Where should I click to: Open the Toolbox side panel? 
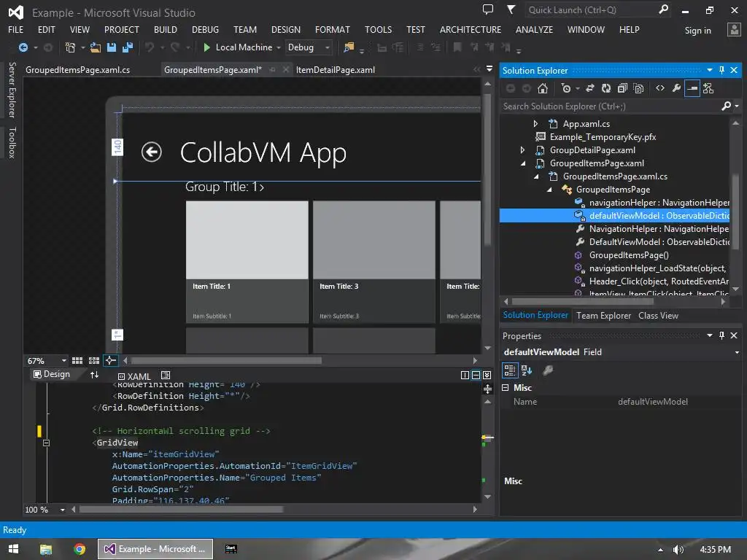click(x=12, y=142)
